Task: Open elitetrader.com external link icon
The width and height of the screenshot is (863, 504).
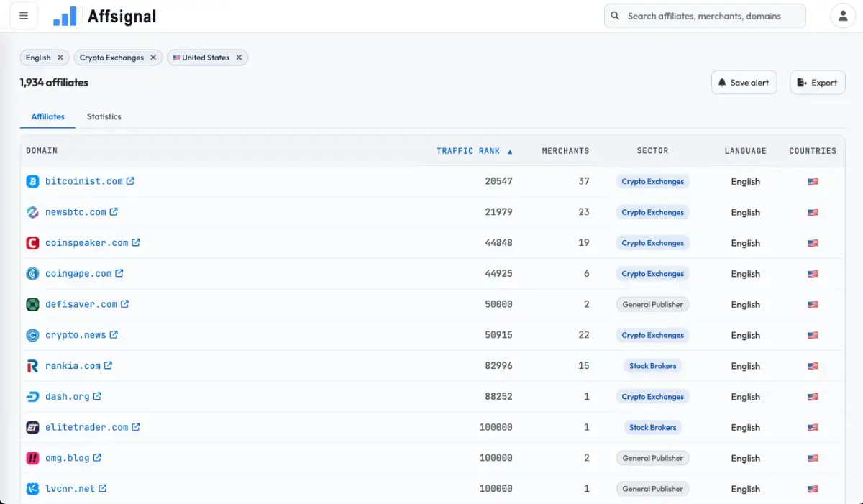Action: [x=136, y=427]
